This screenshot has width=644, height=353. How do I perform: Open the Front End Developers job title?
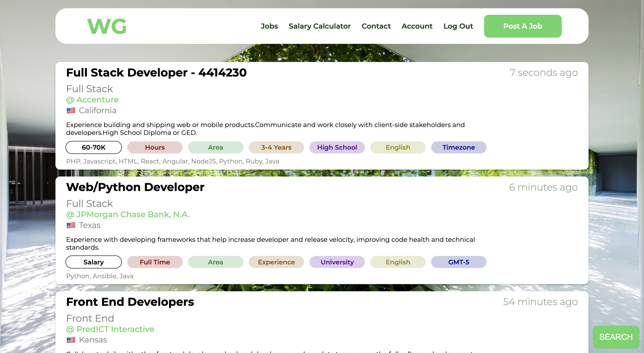[x=130, y=302]
